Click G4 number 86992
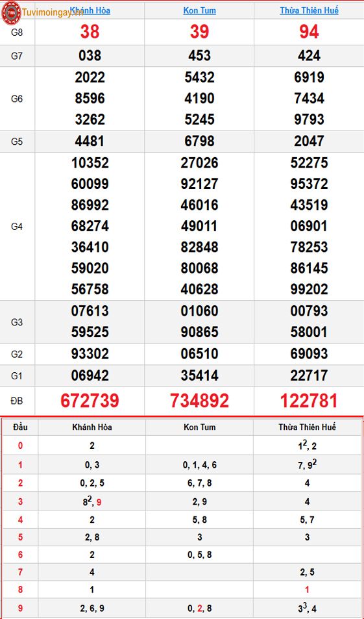This screenshot has width=364, height=619. [90, 205]
